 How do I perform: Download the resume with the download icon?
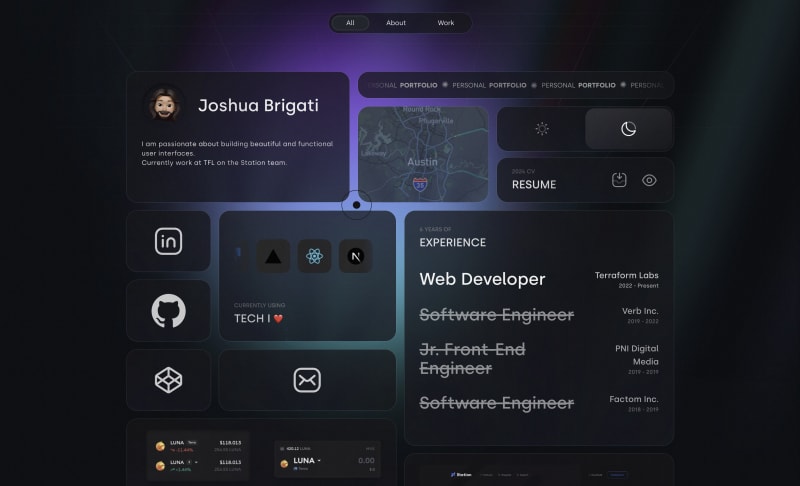click(619, 180)
